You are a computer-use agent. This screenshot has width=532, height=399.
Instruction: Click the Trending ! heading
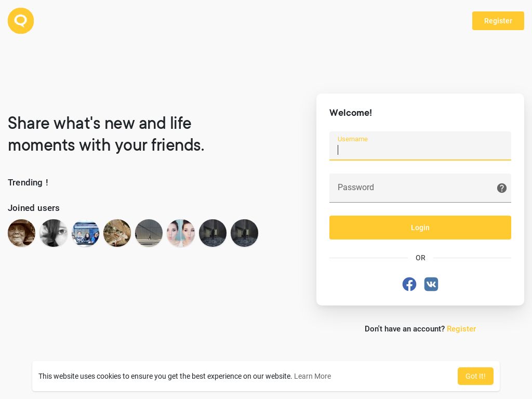[x=28, y=182]
